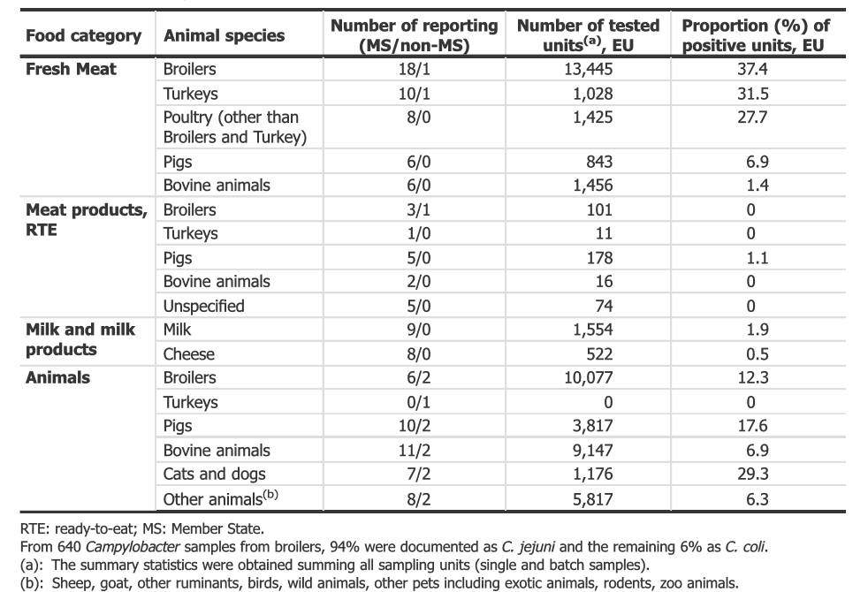
Task: Select the "Cats and dogs" species cell
Action: [214, 474]
